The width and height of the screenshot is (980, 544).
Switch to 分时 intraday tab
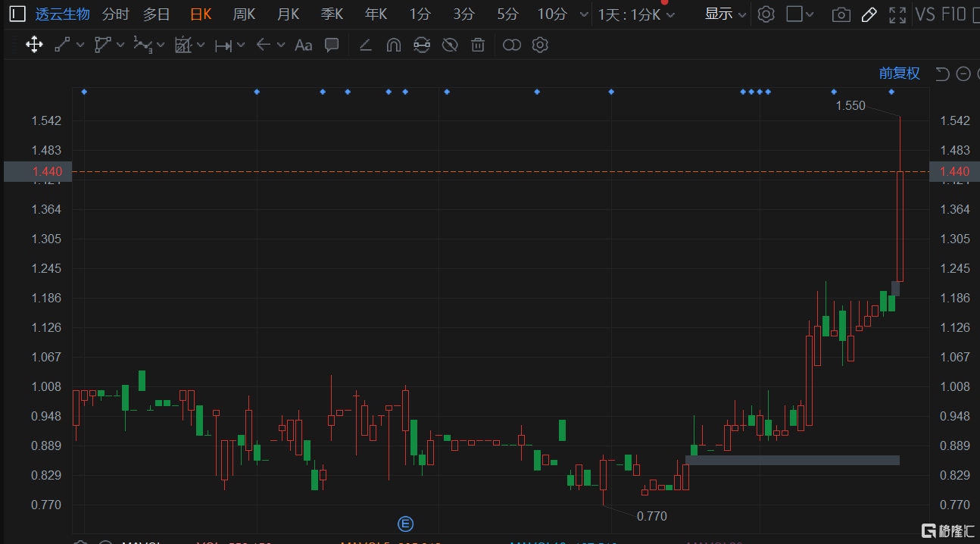pos(115,14)
